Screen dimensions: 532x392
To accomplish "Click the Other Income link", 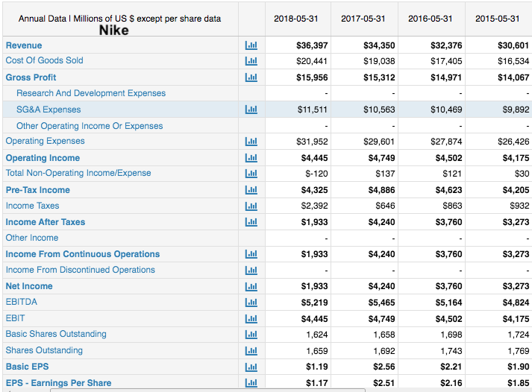I will [x=32, y=238].
